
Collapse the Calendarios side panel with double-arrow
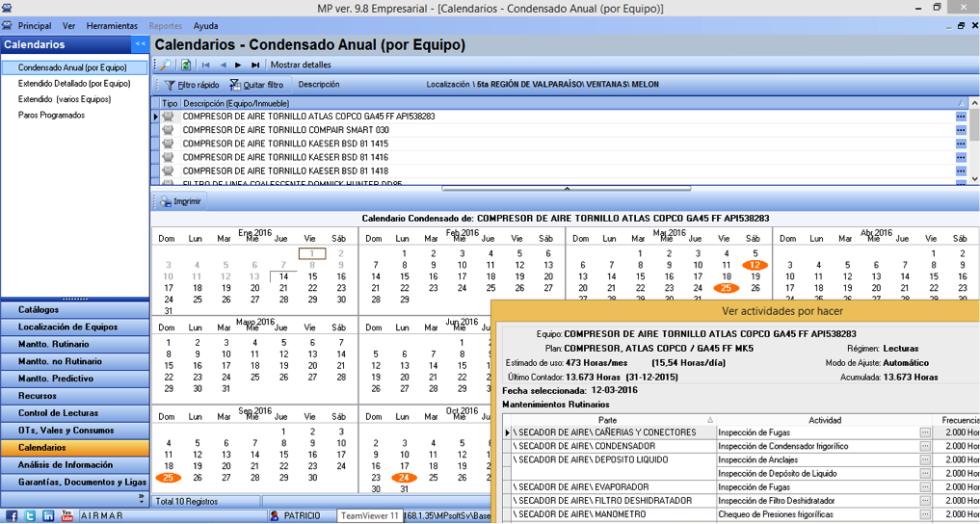click(140, 44)
